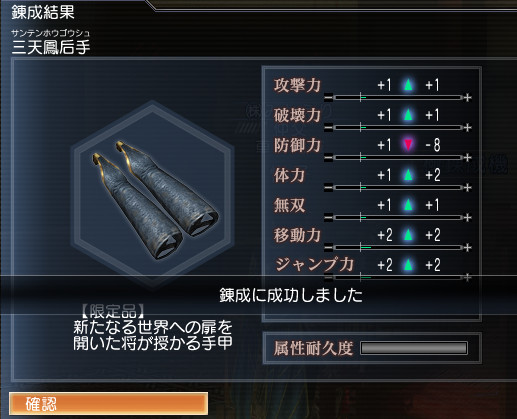Click the green up arrow for 攻撃力

408,85
